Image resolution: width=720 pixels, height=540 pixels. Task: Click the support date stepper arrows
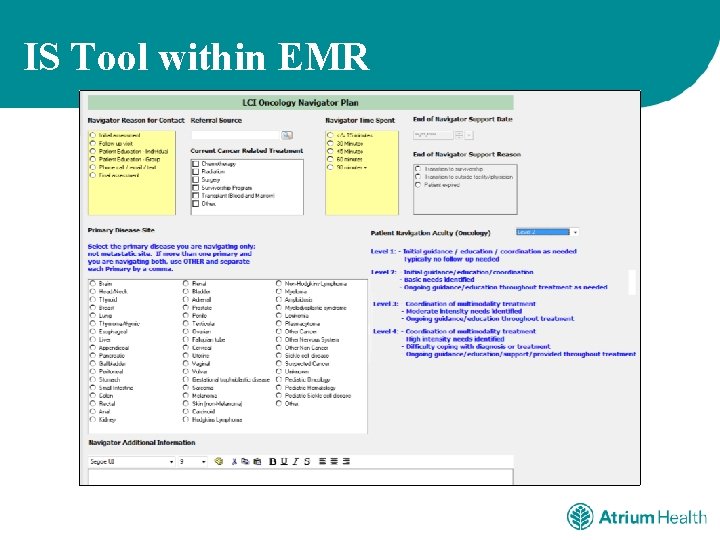[459, 135]
